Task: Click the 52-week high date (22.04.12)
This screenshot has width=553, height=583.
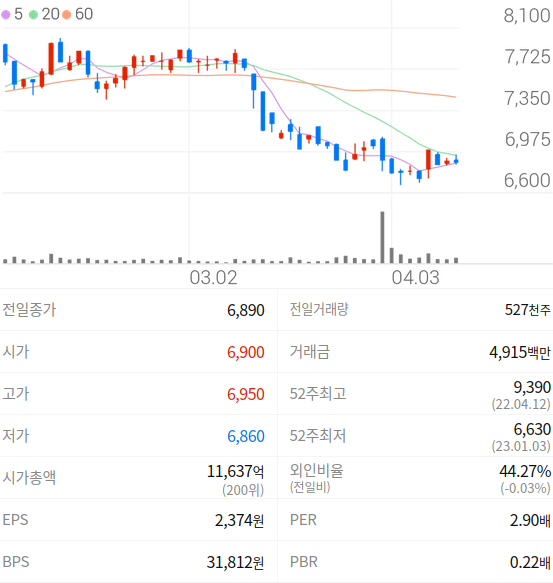Action: tap(521, 404)
